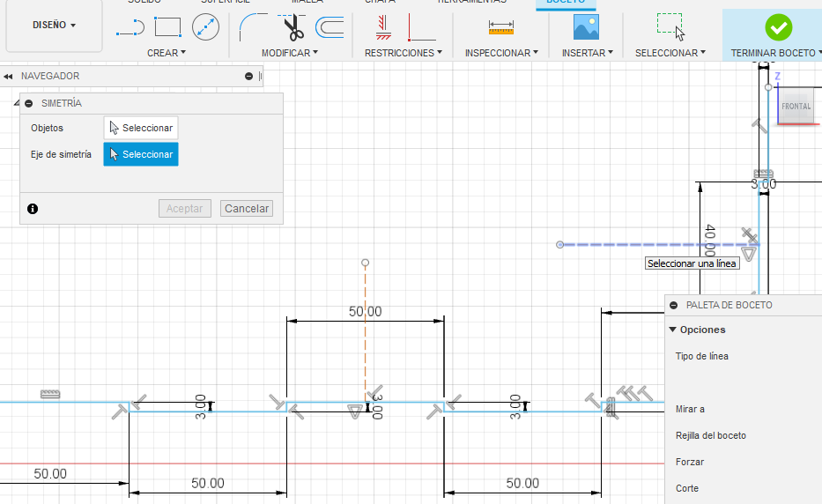Collapse the Paleta de Boceto panel
The width and height of the screenshot is (822, 504).
point(674,305)
